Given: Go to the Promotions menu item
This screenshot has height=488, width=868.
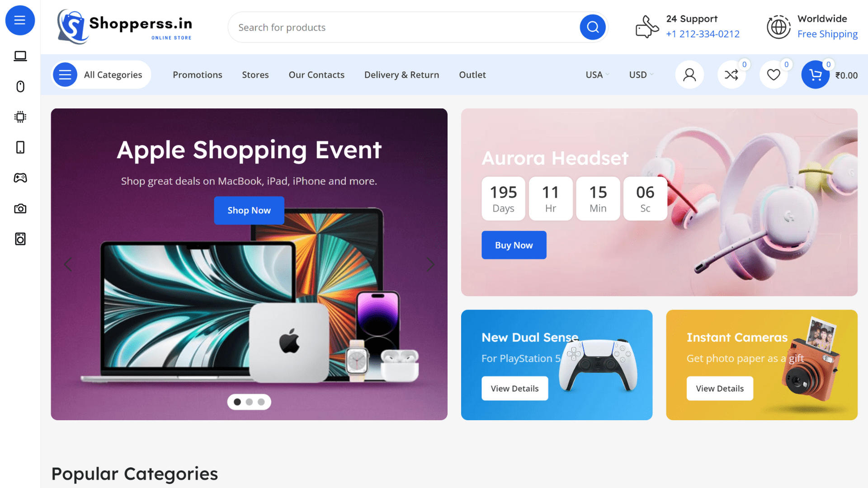Looking at the screenshot, I should point(198,75).
